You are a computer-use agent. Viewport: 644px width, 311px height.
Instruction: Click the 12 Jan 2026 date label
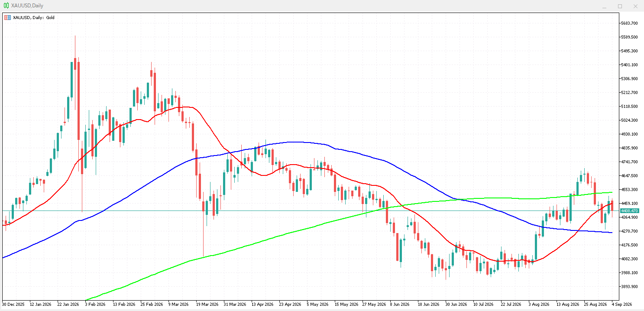(41, 305)
